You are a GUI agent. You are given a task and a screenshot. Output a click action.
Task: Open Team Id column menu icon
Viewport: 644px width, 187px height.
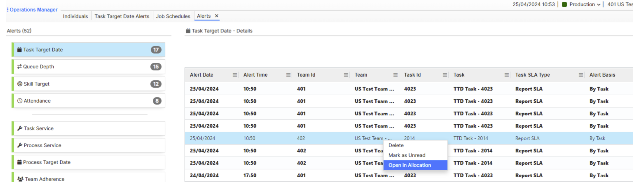point(346,75)
